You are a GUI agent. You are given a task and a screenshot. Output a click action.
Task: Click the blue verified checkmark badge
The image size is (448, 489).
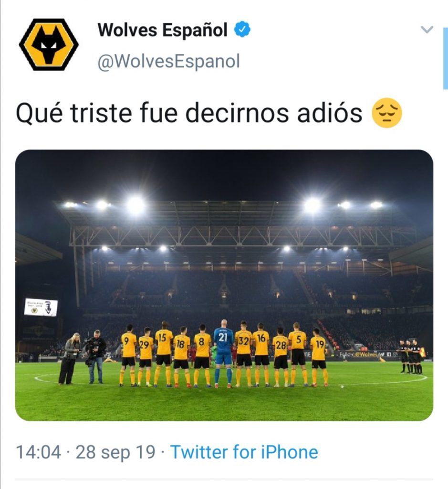tap(242, 30)
